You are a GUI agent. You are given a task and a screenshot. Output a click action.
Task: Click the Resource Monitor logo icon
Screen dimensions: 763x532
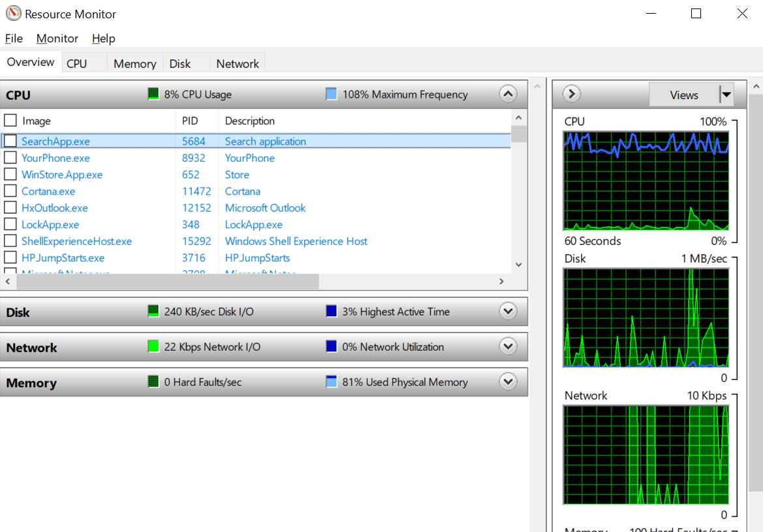click(x=13, y=13)
